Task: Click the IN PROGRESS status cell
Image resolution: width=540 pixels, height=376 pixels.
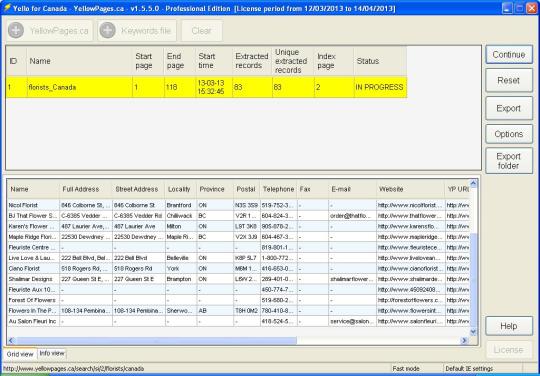Action: click(380, 87)
